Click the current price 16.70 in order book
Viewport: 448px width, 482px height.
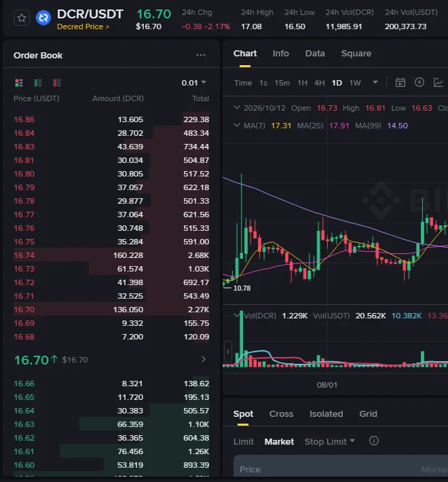31,360
